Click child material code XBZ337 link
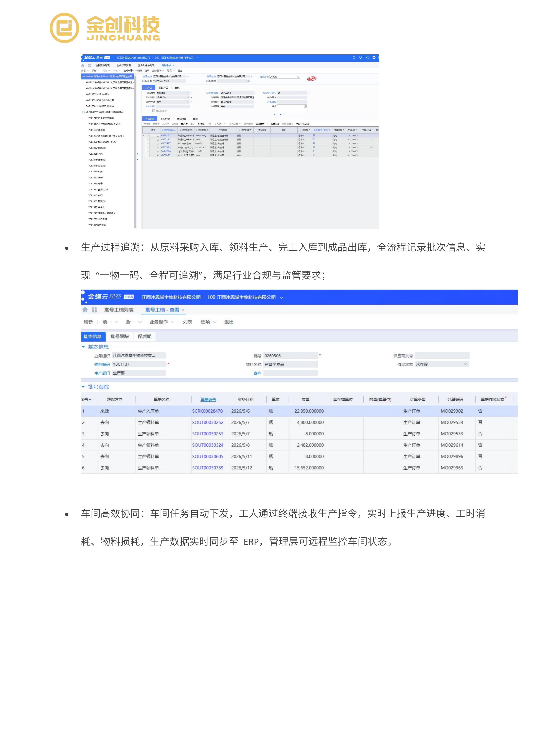This screenshot has width=534, height=756. point(165,136)
